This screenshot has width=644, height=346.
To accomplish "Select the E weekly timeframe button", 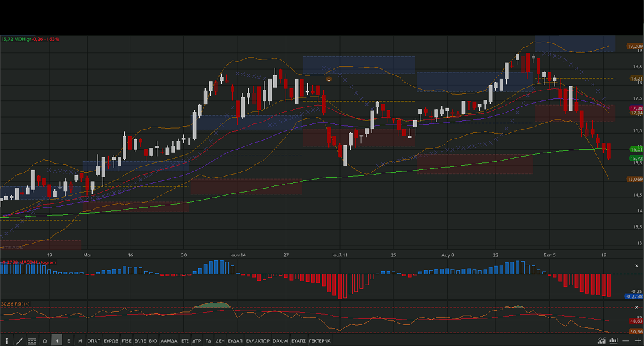I will coord(68,341).
